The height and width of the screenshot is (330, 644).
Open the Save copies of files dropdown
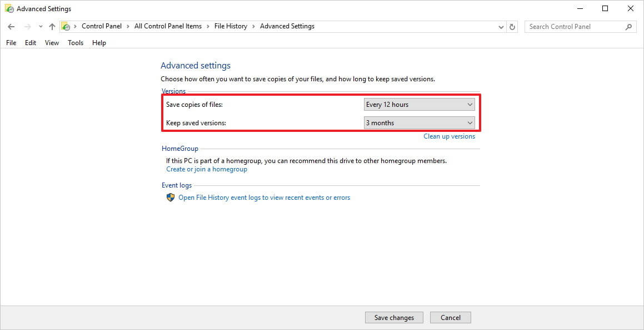tap(420, 105)
